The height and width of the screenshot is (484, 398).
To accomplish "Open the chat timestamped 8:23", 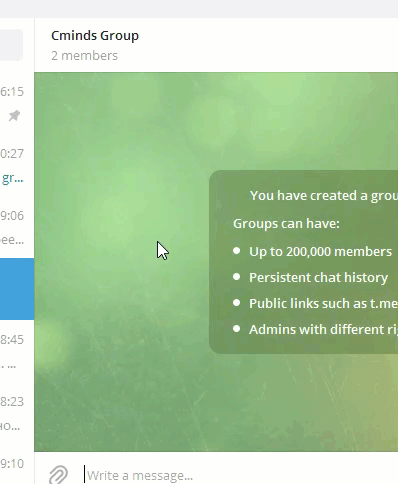I will [x=17, y=413].
